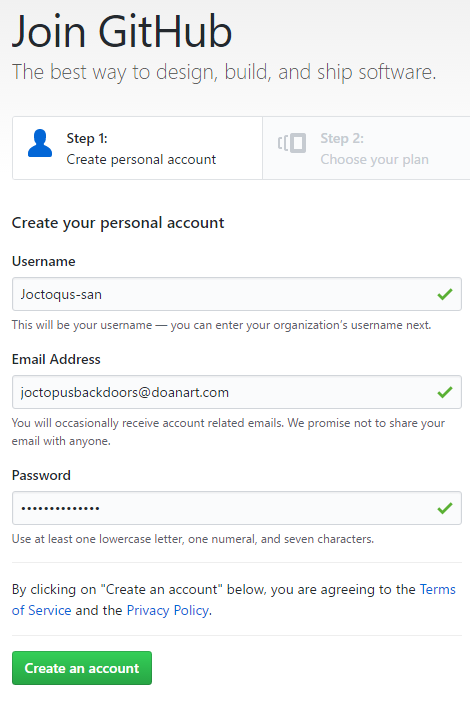Click the username hint text below the field
The height and width of the screenshot is (703, 470).
point(222,325)
